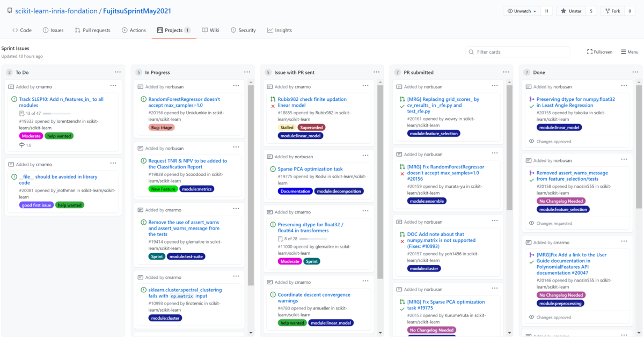The image size is (644, 339).
Task: Click the watchers count 11
Action: 546,11
